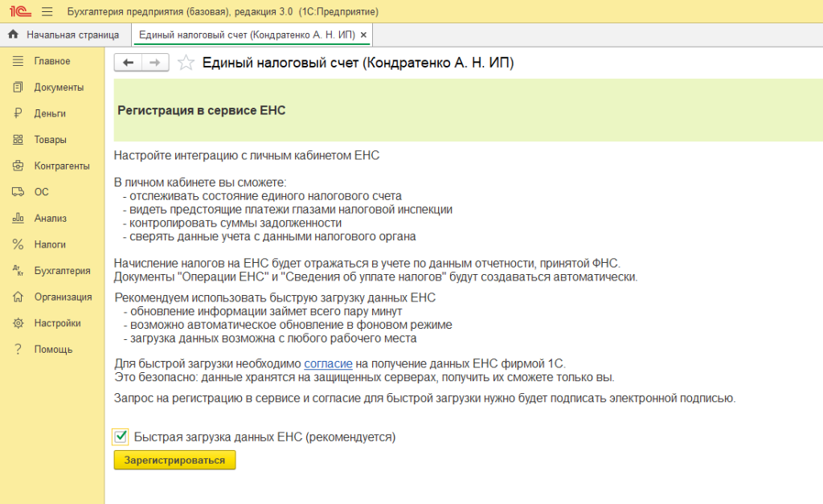The height and width of the screenshot is (504, 823).
Task: Click the page title Единый налоговый счет
Action: [358, 63]
